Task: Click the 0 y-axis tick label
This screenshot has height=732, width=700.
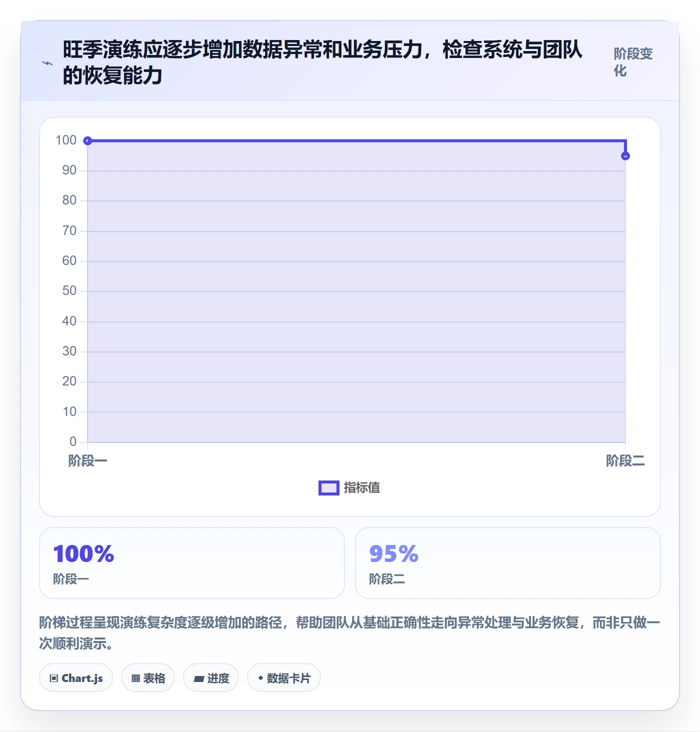Action: 73,441
